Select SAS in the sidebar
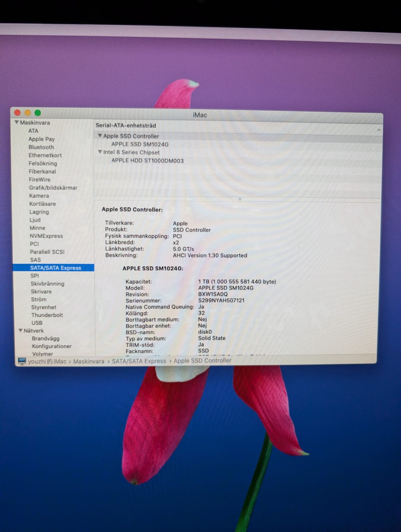Image resolution: width=401 pixels, height=532 pixels. [36, 260]
